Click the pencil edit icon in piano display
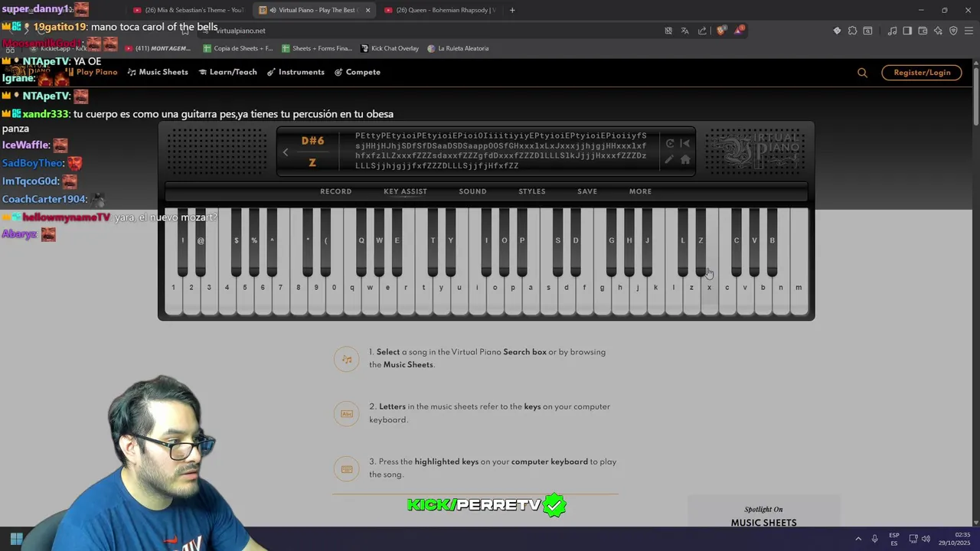Screen dimensions: 980x551 point(669,159)
